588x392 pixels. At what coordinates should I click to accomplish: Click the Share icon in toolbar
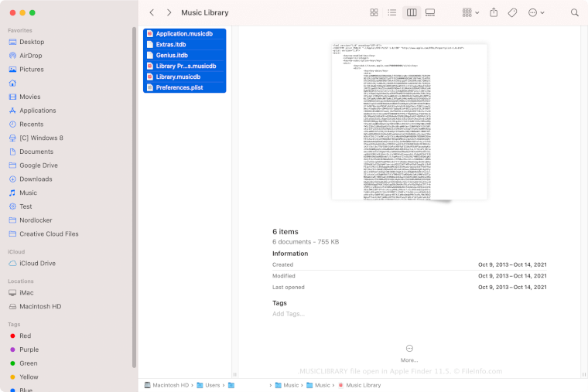point(494,12)
